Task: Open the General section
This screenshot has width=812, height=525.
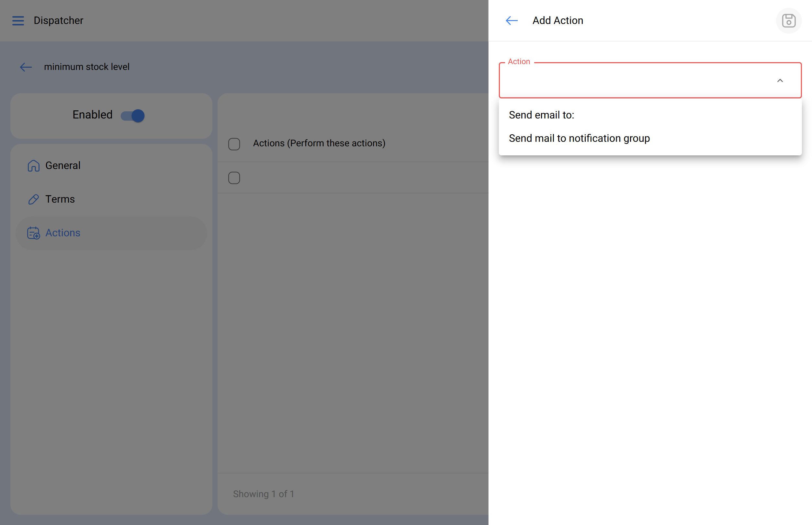Action: 63,166
